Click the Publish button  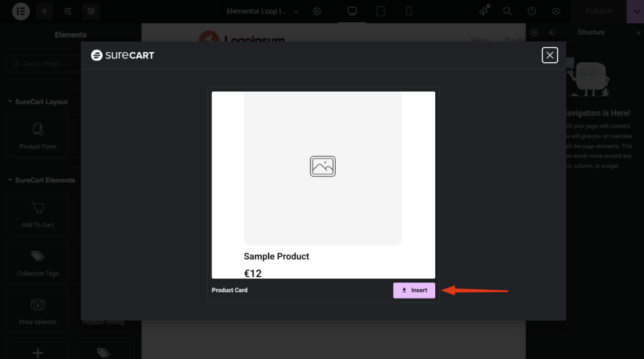tap(598, 11)
